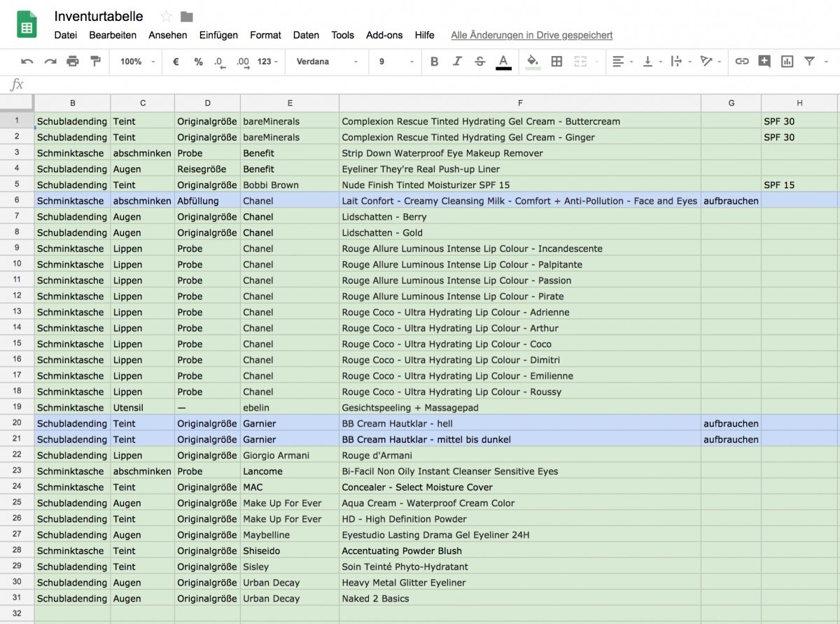
Task: Select column F header
Action: (520, 104)
